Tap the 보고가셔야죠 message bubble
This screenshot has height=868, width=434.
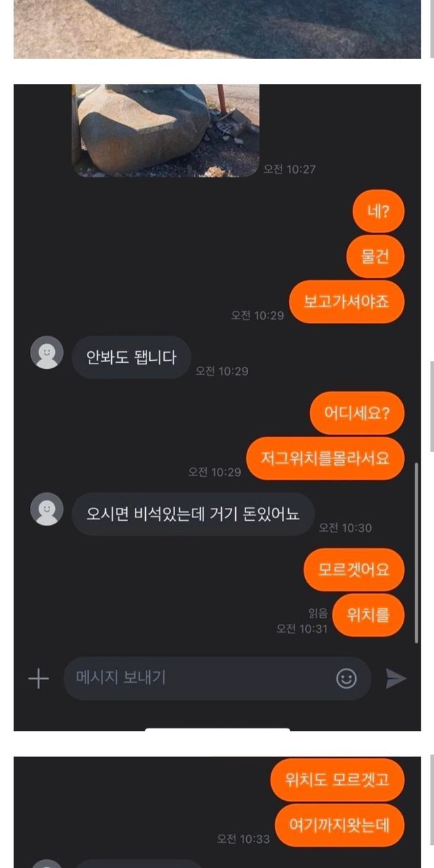pyautogui.click(x=347, y=302)
